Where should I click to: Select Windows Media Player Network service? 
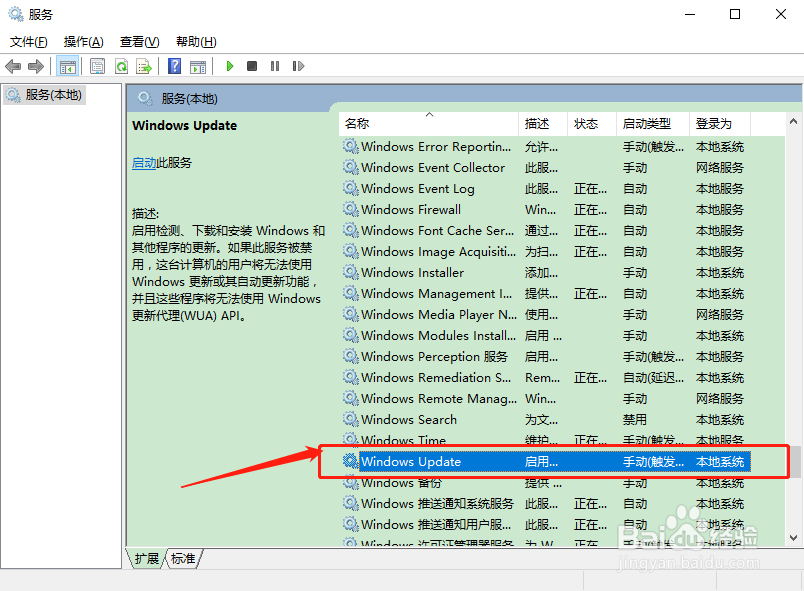coord(546,315)
